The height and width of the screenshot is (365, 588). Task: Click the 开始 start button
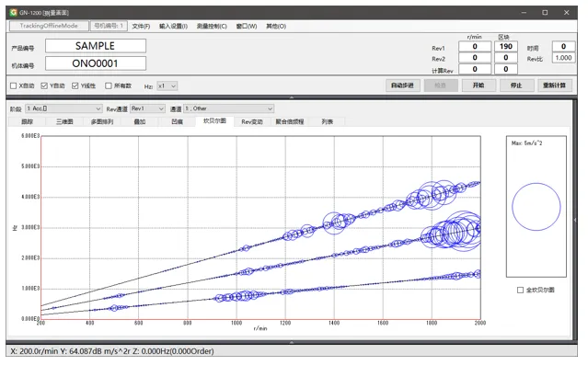(478, 86)
